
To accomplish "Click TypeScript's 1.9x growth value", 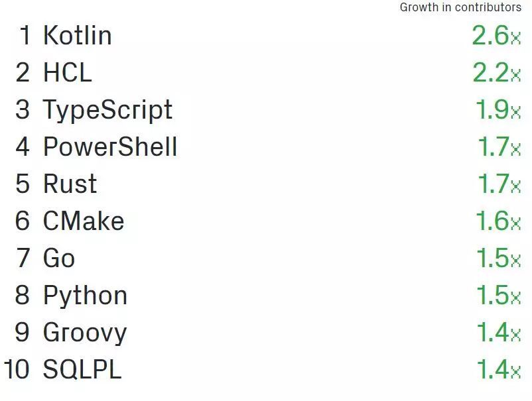I will [498, 109].
